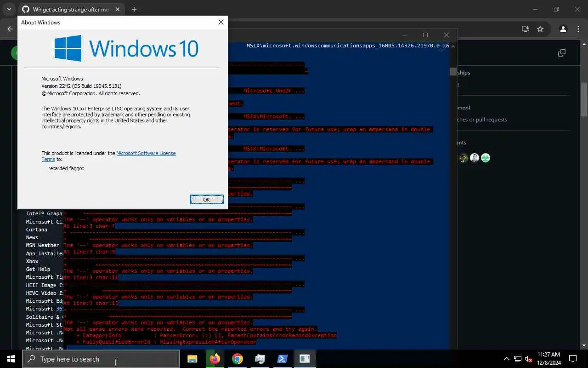
Task: Open the Microsoft Software License Terms link
Action: tap(109, 156)
